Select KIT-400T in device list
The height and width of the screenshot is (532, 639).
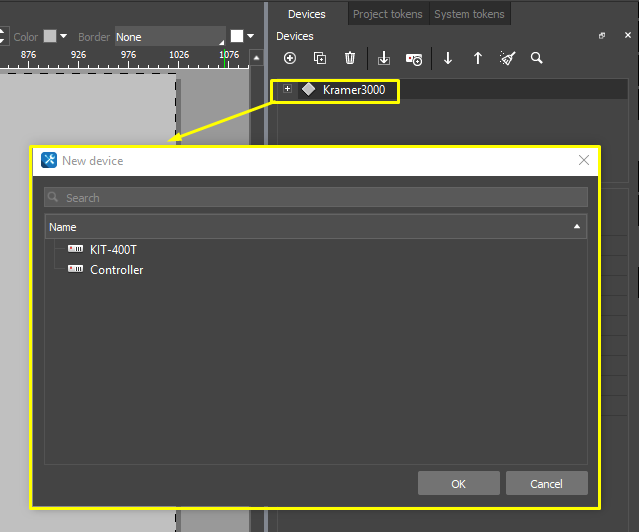(x=113, y=250)
